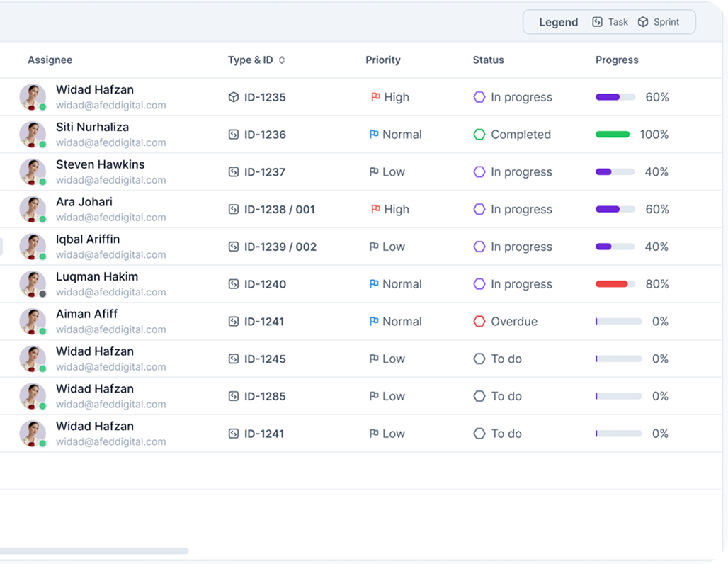This screenshot has width=728, height=564.
Task: Click the 100% green progress bar
Action: pos(613,135)
